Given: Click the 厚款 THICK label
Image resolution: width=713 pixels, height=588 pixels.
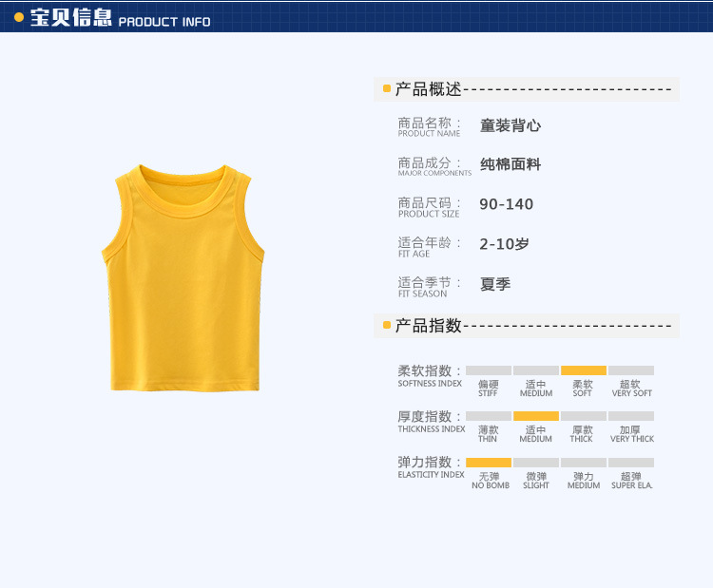Looking at the screenshot, I should tap(582, 434).
